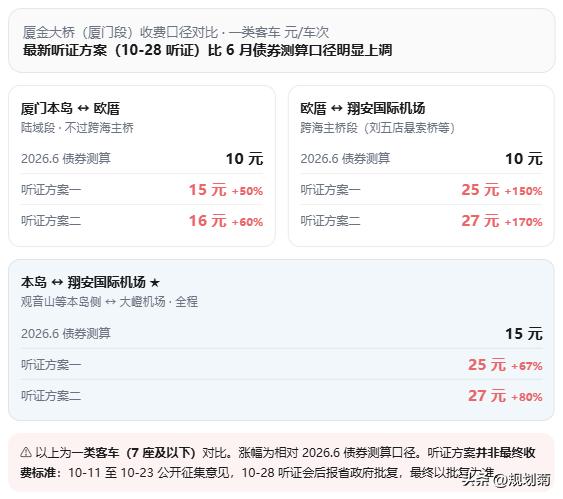
Task: Click the 10 元 value in 欧厝 card
Action: pyautogui.click(x=524, y=159)
